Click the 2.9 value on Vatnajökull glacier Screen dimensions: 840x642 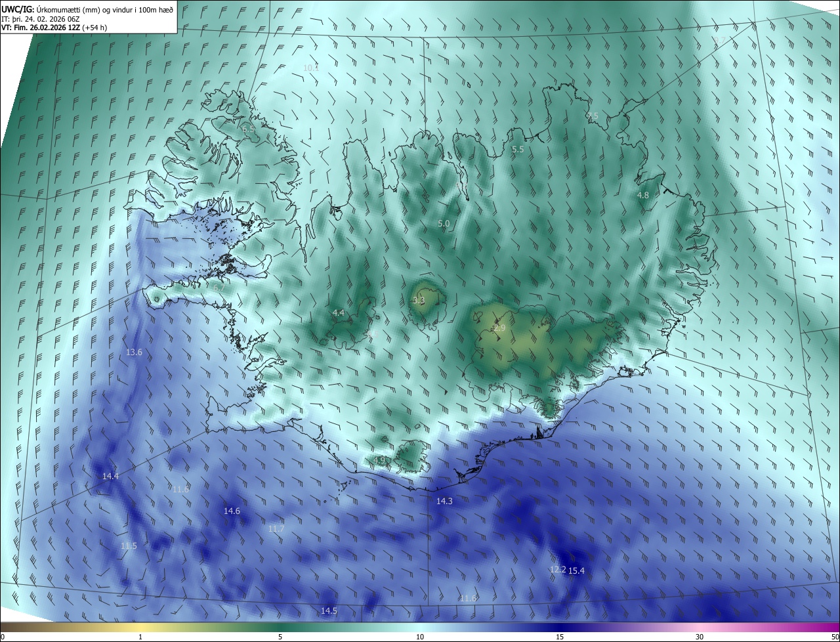pos(499,328)
